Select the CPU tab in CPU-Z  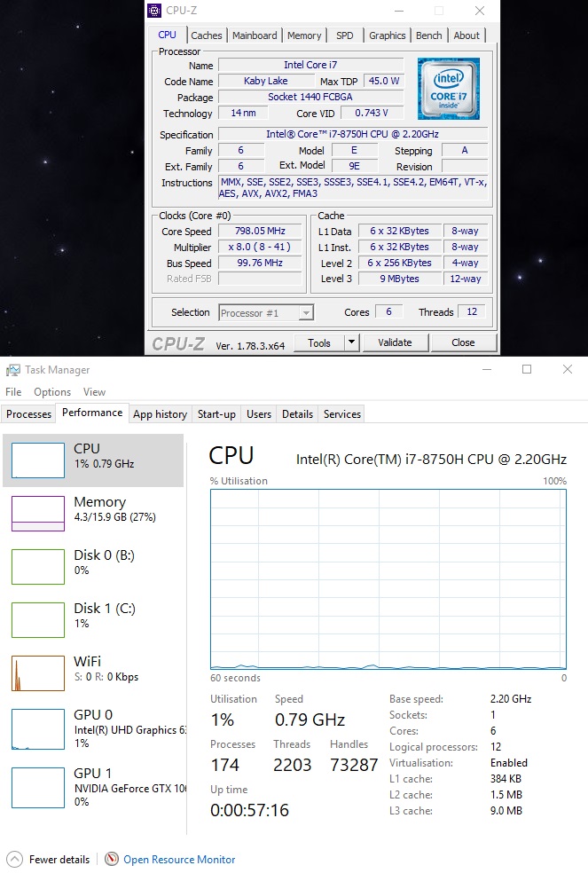coord(167,35)
